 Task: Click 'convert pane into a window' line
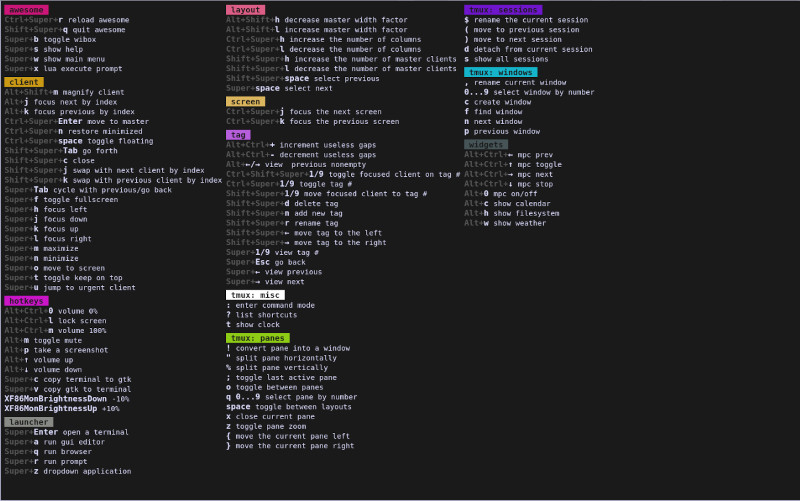[288, 348]
